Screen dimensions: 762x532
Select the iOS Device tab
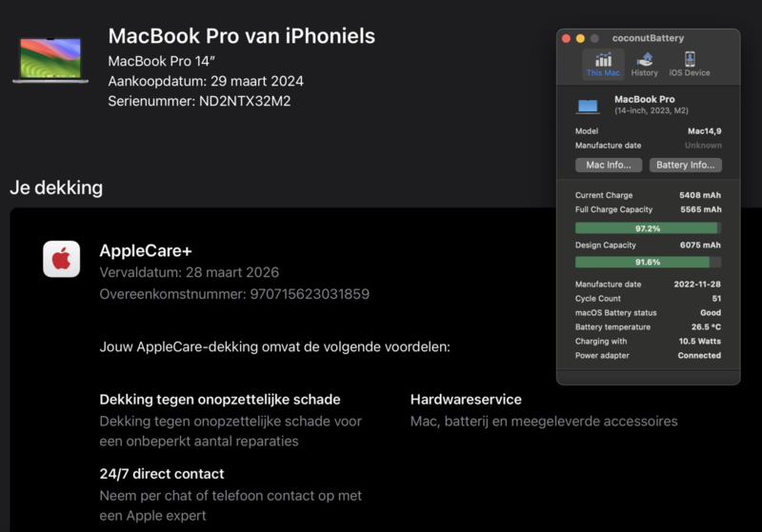click(689, 64)
